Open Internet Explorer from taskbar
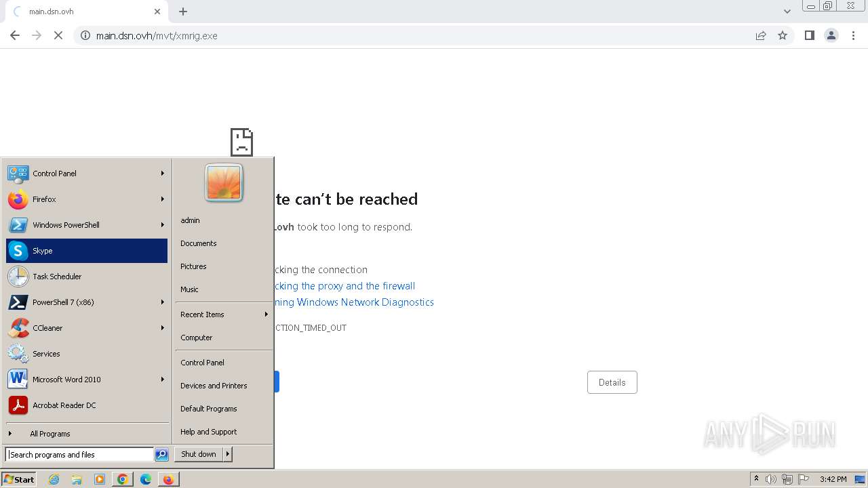This screenshot has width=868, height=488. click(x=54, y=479)
